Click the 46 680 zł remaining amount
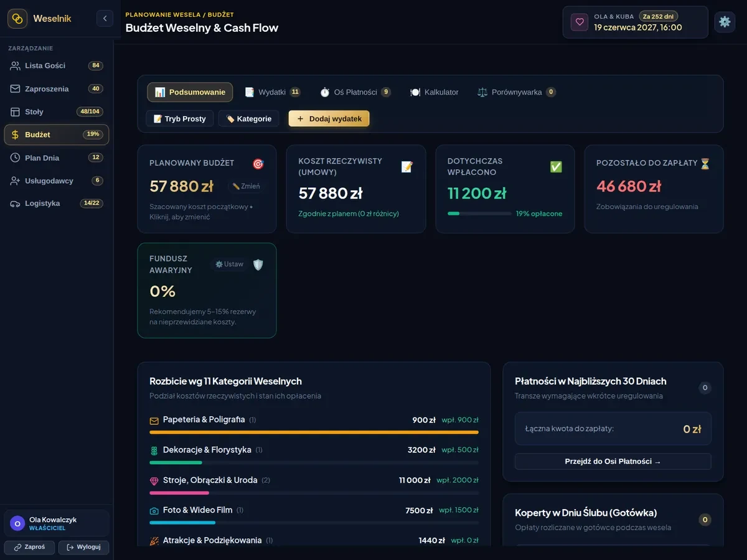Screen dimensions: 747x560 629,186
